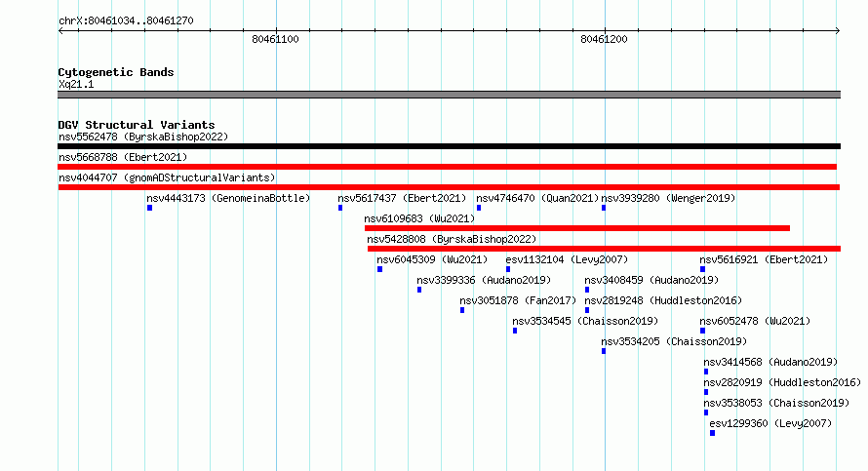Click the nsv6045309 (Wu2021) label
Screen dimensions: 868x471
(432, 259)
